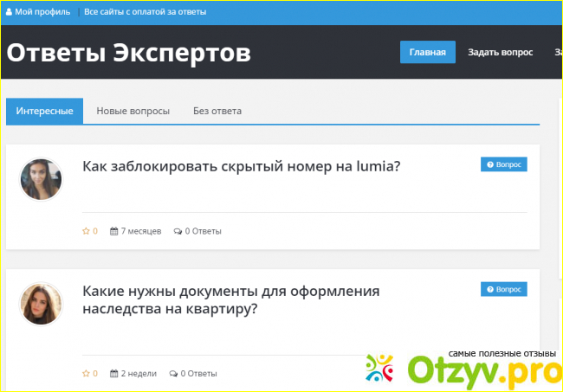Click calendar icon next to 7 месяцев
Screen dimensions: 563x392
click(x=113, y=231)
